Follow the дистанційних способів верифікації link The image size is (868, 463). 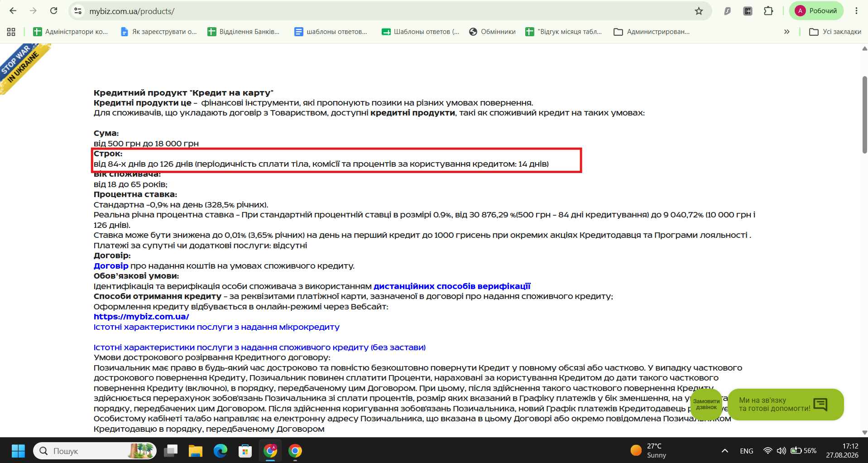452,286
